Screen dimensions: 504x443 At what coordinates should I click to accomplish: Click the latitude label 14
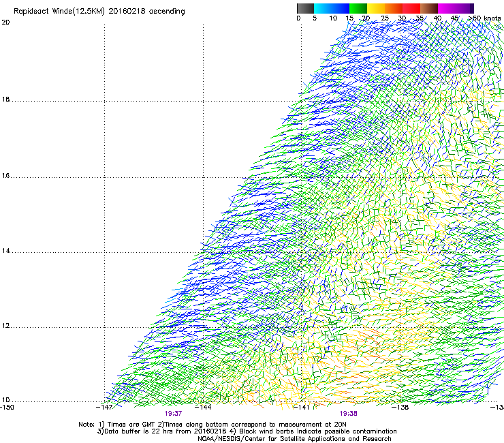5,251
